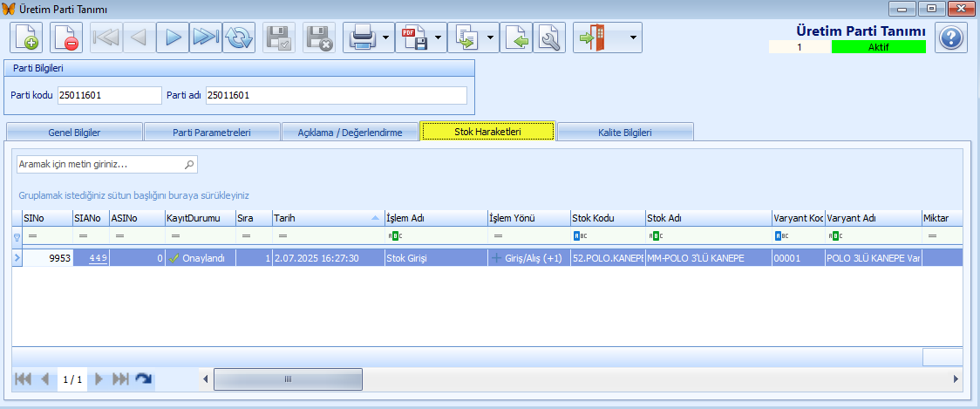Click the Stok Girişi cell
The height and width of the screenshot is (409, 980).
point(436,257)
